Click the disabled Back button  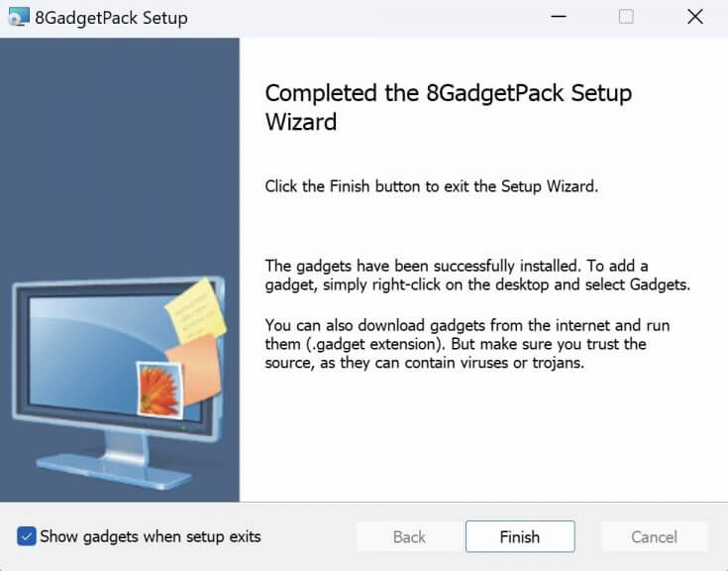(409, 536)
